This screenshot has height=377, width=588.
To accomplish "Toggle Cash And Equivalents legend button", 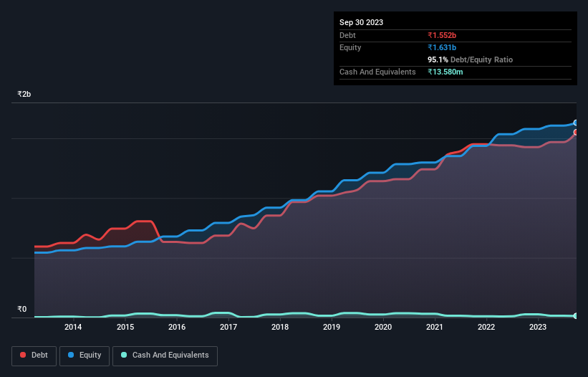I will click(165, 355).
